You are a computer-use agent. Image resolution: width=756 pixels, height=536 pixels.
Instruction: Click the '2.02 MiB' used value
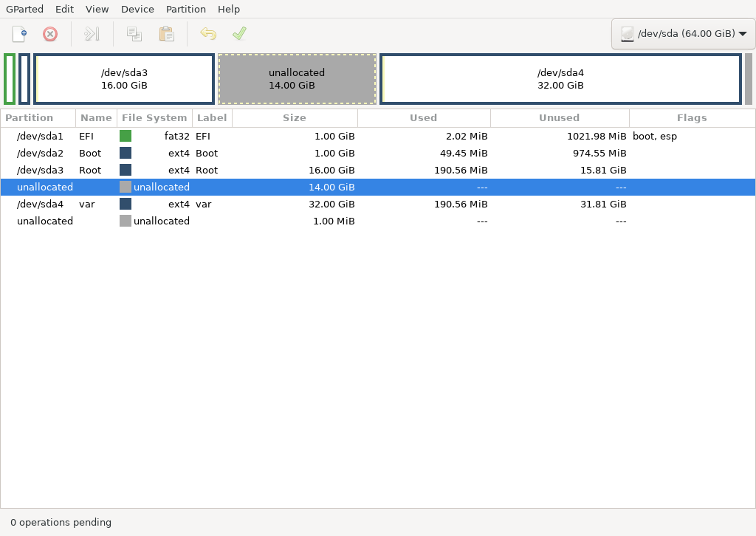(x=467, y=137)
